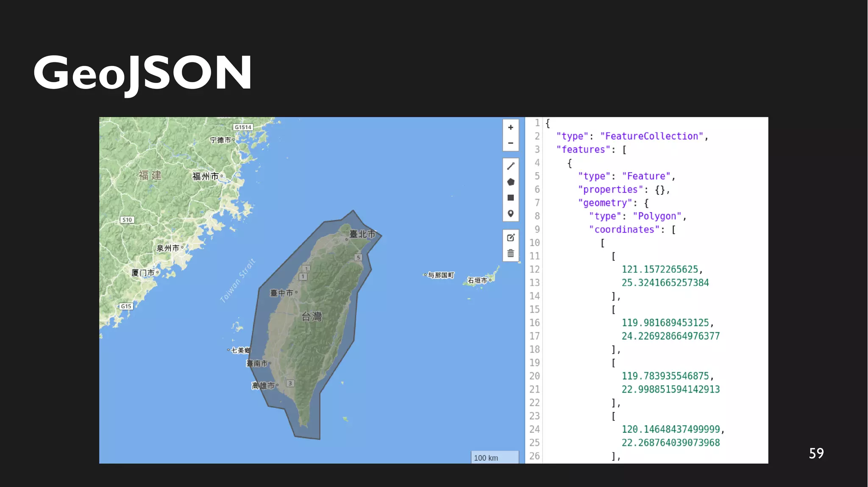Click the 臺南市 city label
Image resolution: width=868 pixels, height=487 pixels.
(x=257, y=363)
